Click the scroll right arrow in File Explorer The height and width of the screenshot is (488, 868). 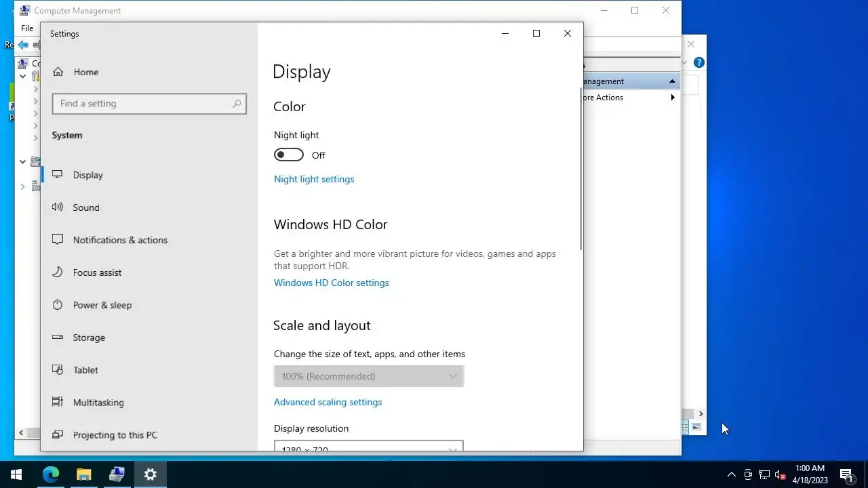[701, 413]
